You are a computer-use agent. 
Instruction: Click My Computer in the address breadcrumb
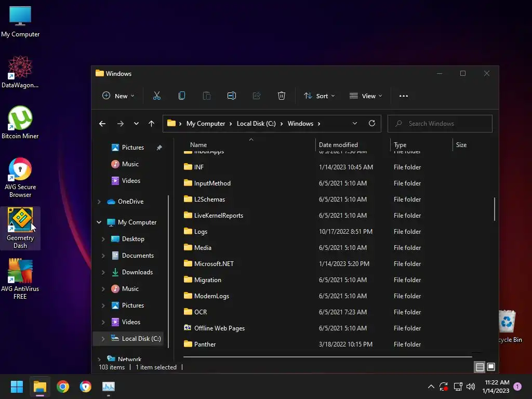click(x=206, y=124)
